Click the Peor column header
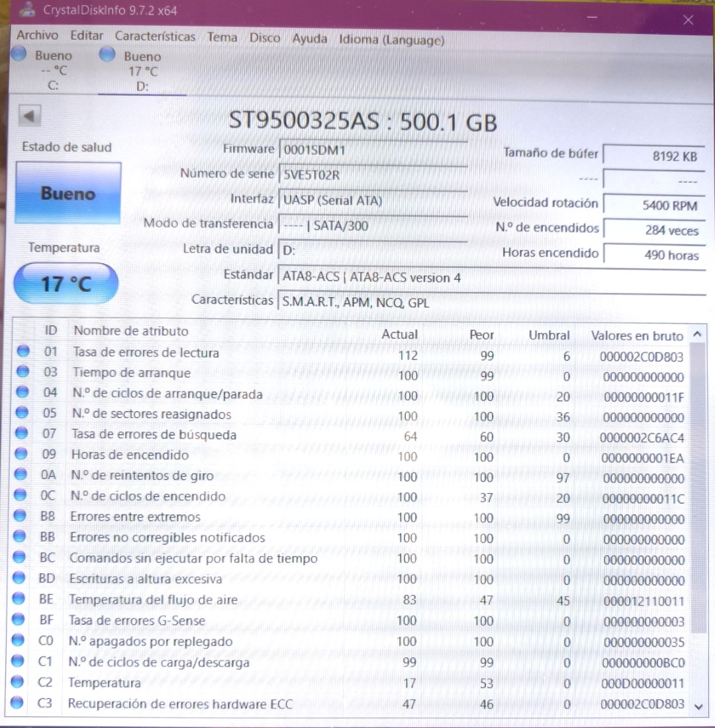The image size is (715, 728). point(481,335)
